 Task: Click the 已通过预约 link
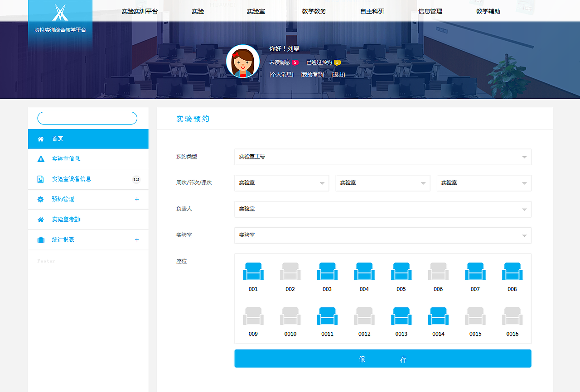(319, 62)
